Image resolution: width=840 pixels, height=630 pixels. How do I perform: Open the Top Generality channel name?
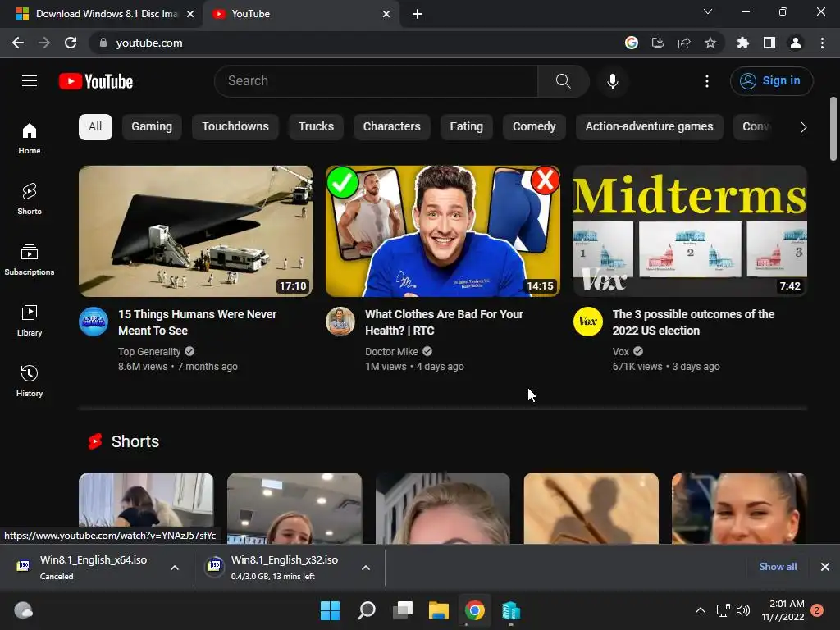point(149,352)
